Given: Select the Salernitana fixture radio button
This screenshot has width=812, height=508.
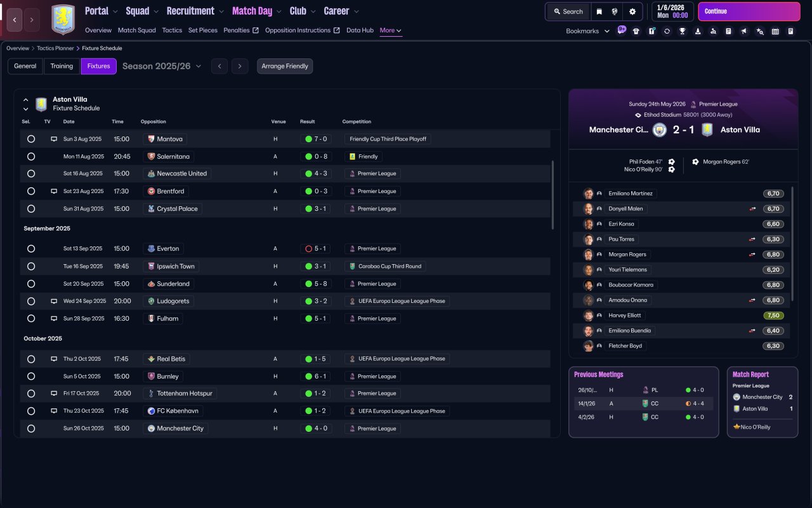Looking at the screenshot, I should 31,156.
